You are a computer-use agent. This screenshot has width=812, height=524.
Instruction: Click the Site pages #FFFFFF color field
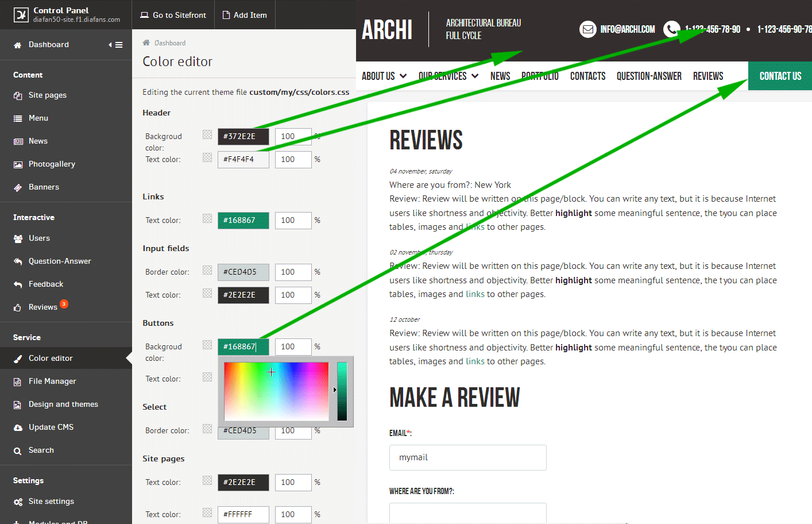(x=243, y=515)
